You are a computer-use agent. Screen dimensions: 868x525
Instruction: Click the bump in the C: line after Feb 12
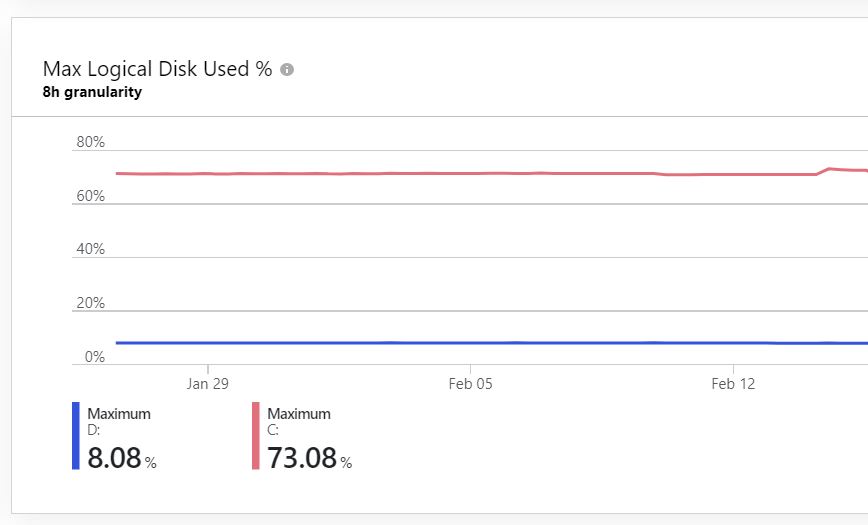click(828, 169)
